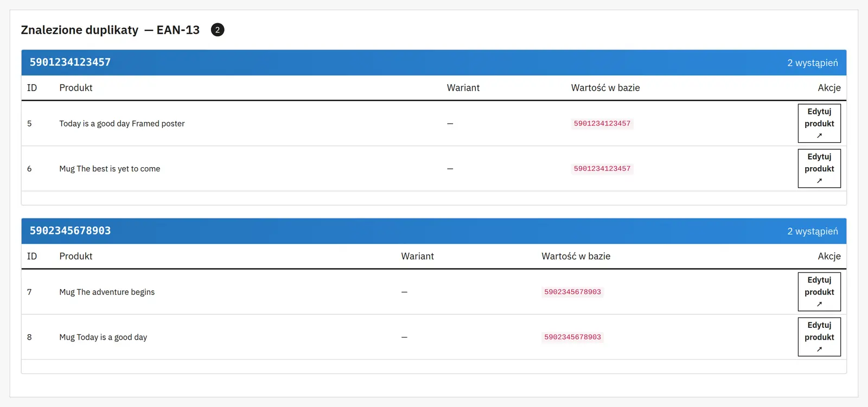
Task: Click the Znalezione duplikaty — EAN-13 heading
Action: click(110, 30)
